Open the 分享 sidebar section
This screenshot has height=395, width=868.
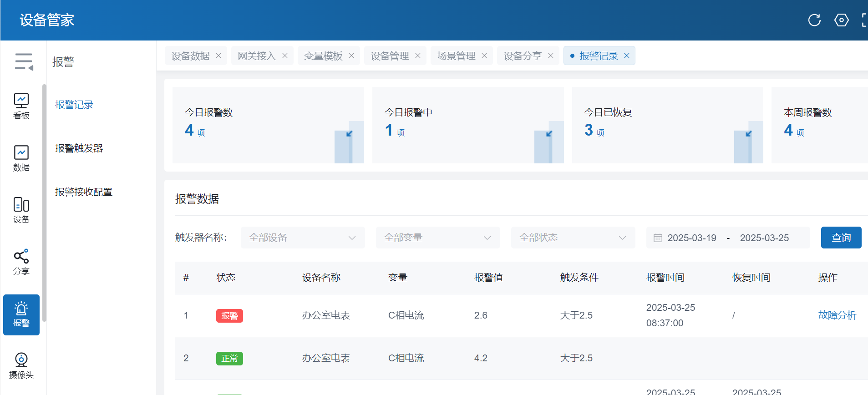[21, 262]
